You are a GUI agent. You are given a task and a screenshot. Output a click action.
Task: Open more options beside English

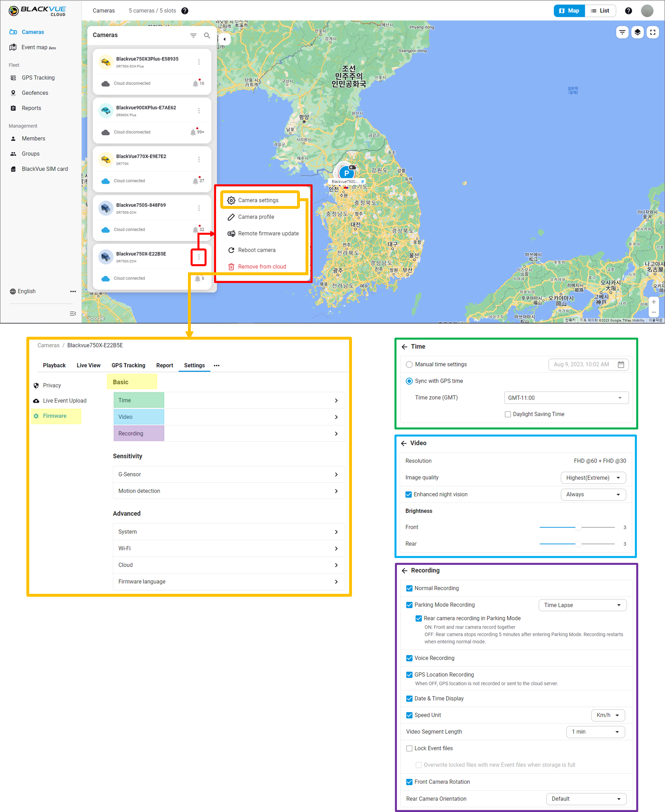(x=73, y=291)
